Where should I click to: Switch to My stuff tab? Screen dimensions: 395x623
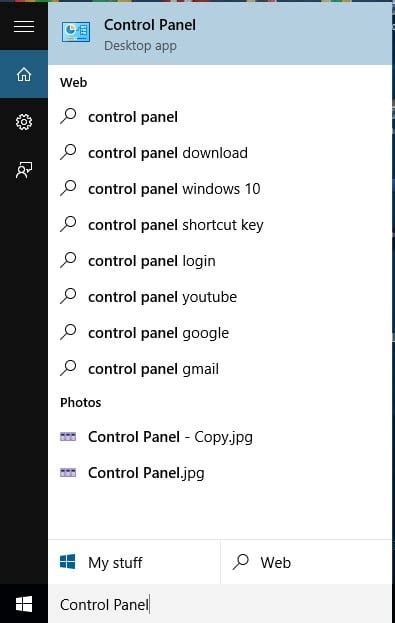pyautogui.click(x=134, y=562)
